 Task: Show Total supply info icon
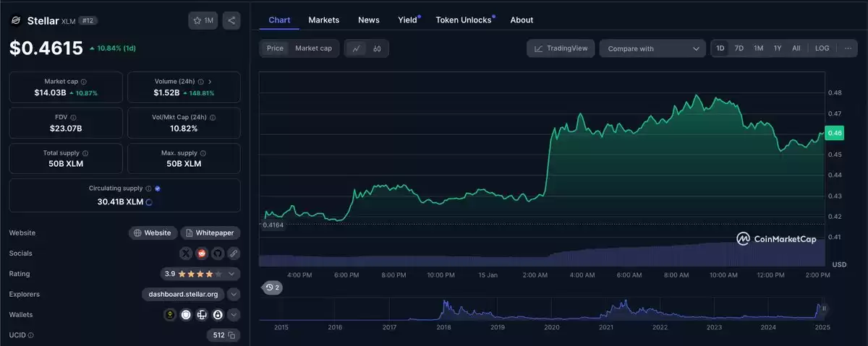tap(85, 153)
